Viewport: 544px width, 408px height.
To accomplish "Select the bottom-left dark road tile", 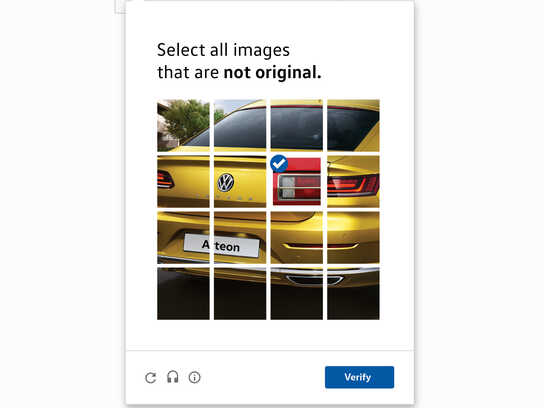I will click(x=184, y=294).
